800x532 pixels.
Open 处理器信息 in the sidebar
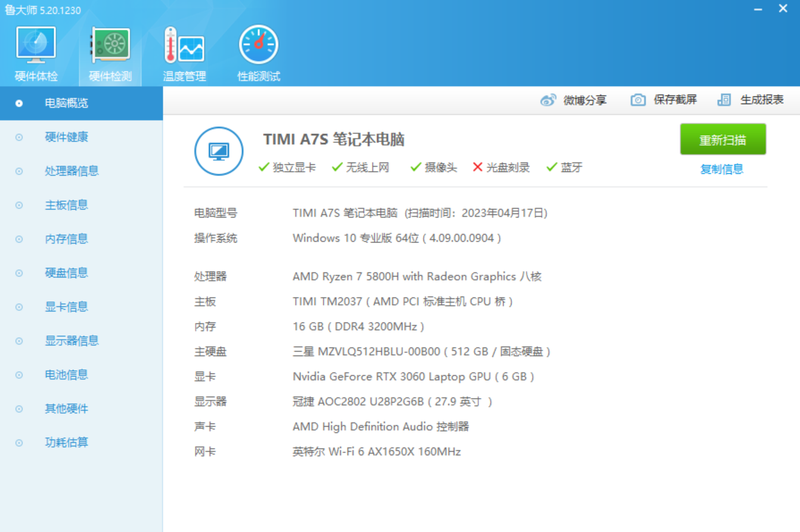click(81, 171)
